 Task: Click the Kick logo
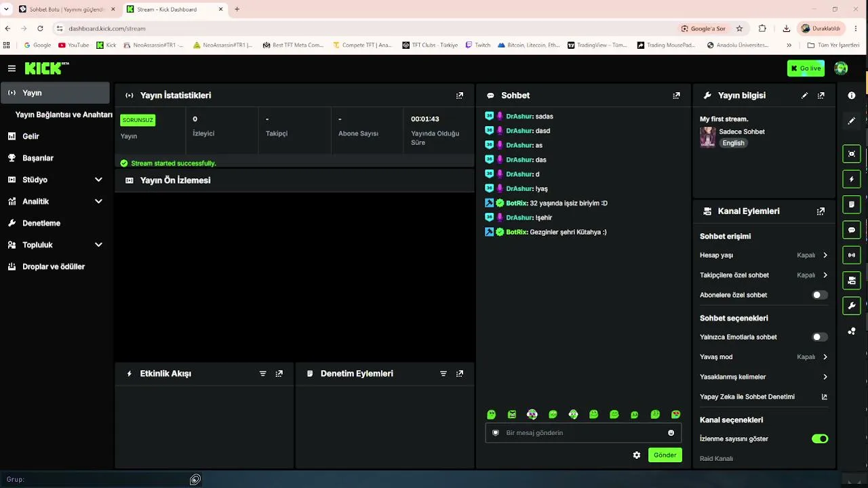(x=47, y=68)
